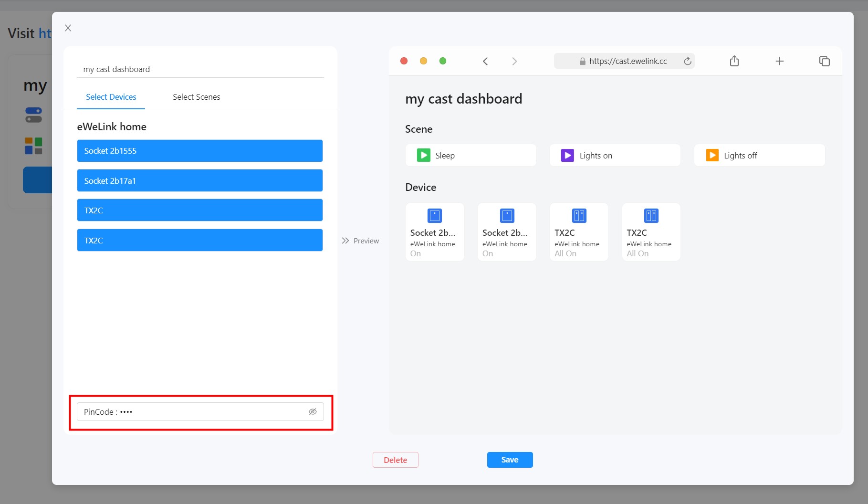Viewport: 868px width, 504px height.
Task: Click the TX2C device icon
Action: point(578,216)
